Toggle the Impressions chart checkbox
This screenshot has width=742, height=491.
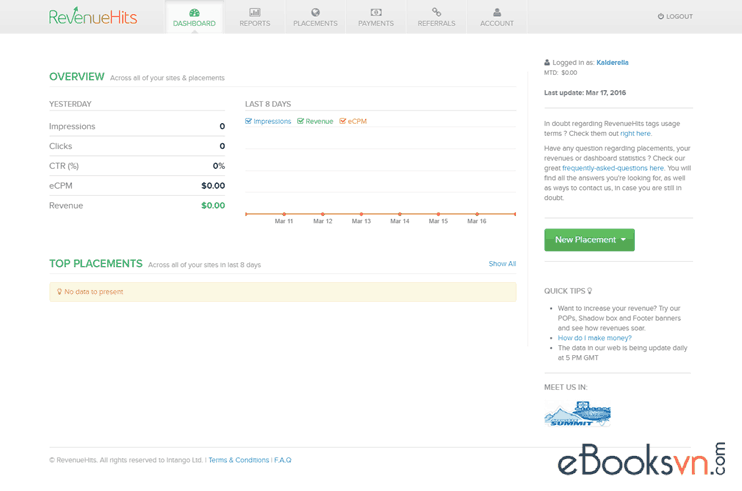click(x=249, y=121)
